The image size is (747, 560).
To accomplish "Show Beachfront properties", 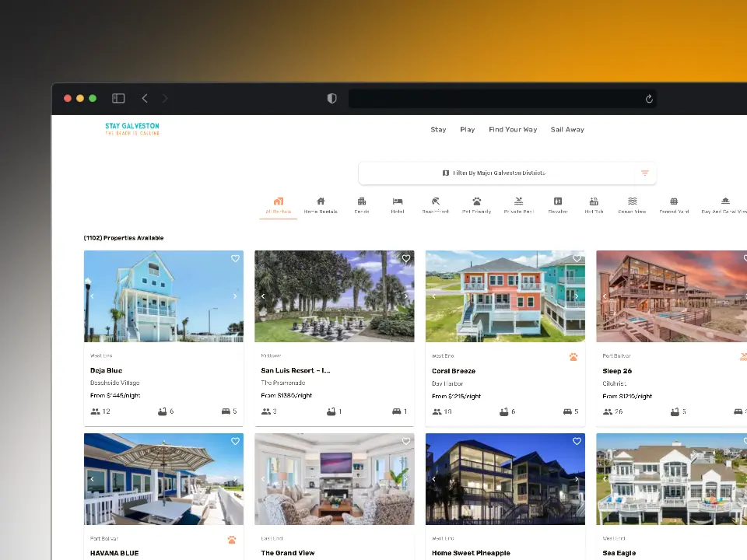I will pos(436,205).
